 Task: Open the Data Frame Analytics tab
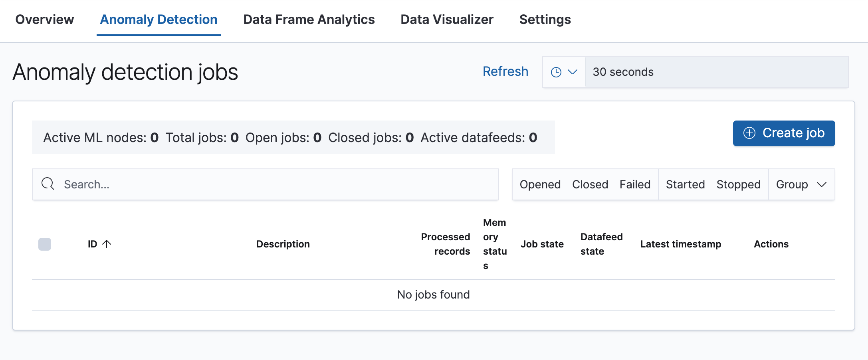pos(309,20)
